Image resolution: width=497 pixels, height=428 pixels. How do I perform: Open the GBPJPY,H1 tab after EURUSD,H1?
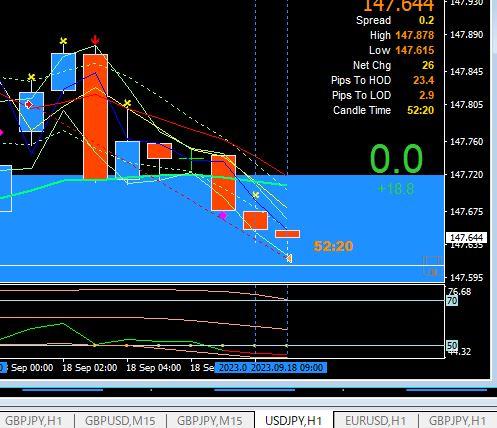457,421
